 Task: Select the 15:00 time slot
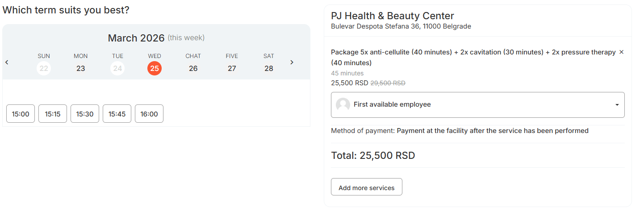point(21,114)
